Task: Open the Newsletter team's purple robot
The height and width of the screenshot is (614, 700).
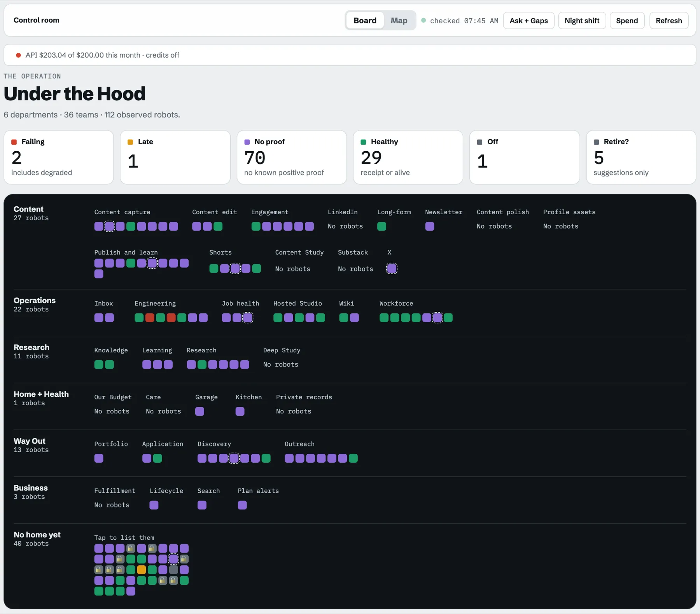Action: (430, 226)
